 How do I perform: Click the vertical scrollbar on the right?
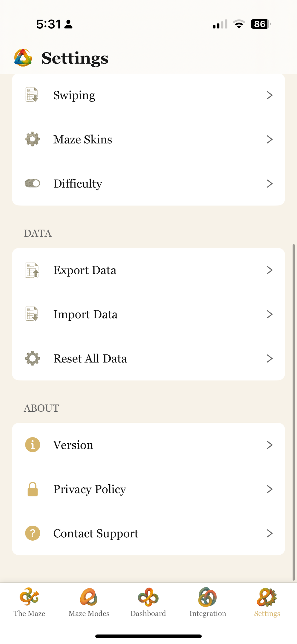[x=294, y=412]
